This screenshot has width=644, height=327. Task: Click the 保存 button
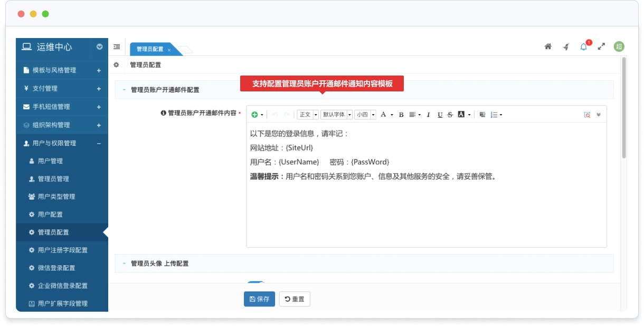click(x=259, y=299)
